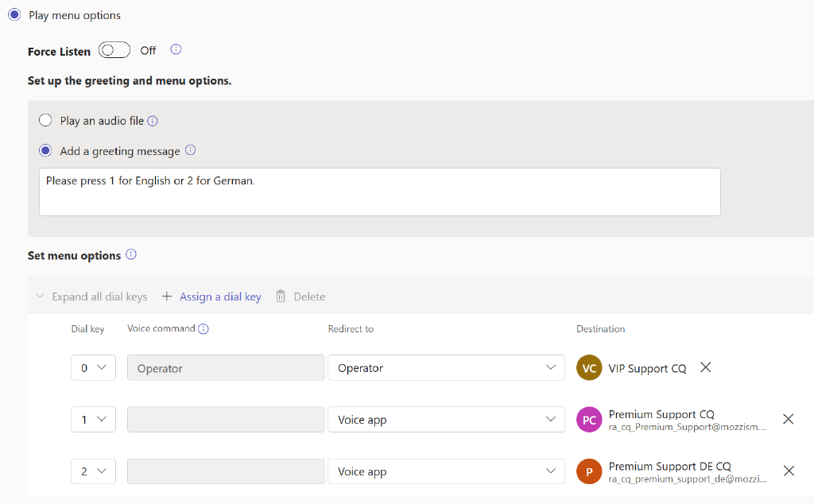Toggle Force Listen on
The width and height of the screenshot is (814, 504).
pyautogui.click(x=114, y=49)
